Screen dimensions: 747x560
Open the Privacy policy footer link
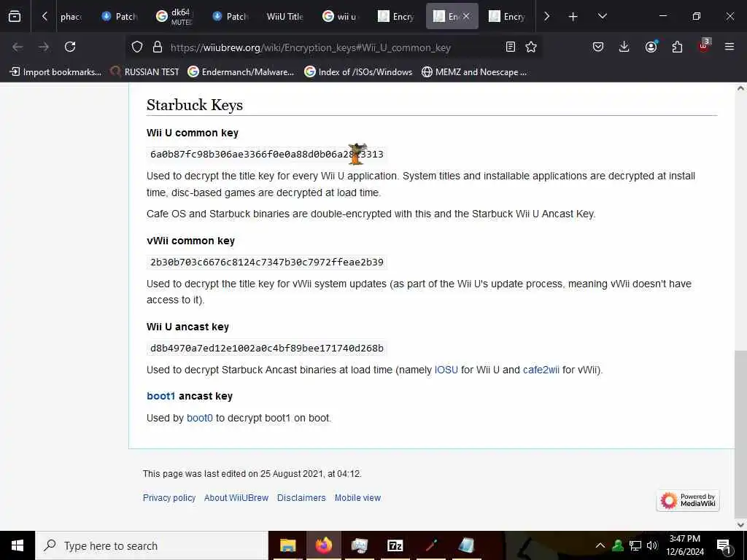coord(169,497)
